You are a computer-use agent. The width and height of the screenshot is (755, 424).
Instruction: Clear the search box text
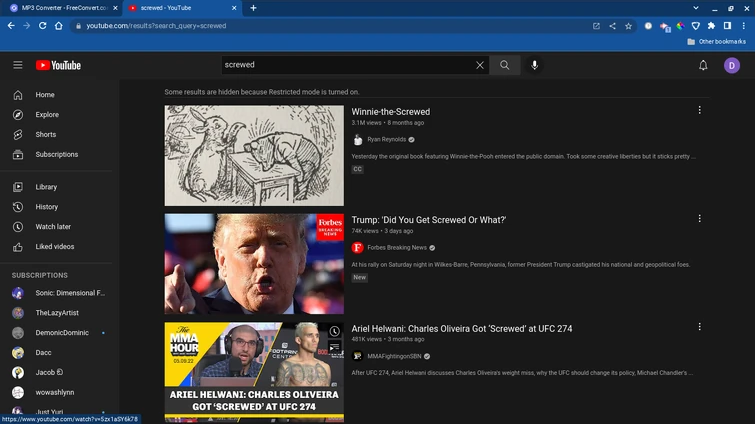point(480,65)
